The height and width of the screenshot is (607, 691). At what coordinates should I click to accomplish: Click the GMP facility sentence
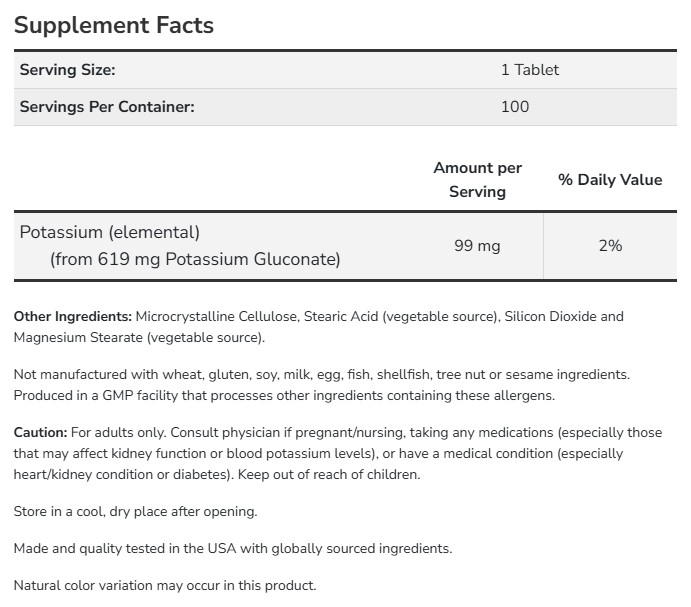pos(284,395)
